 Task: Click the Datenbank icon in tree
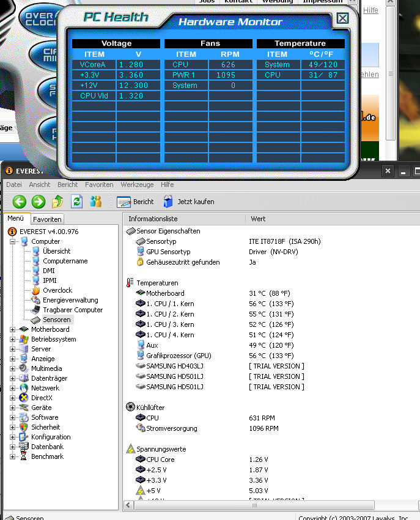(24, 447)
